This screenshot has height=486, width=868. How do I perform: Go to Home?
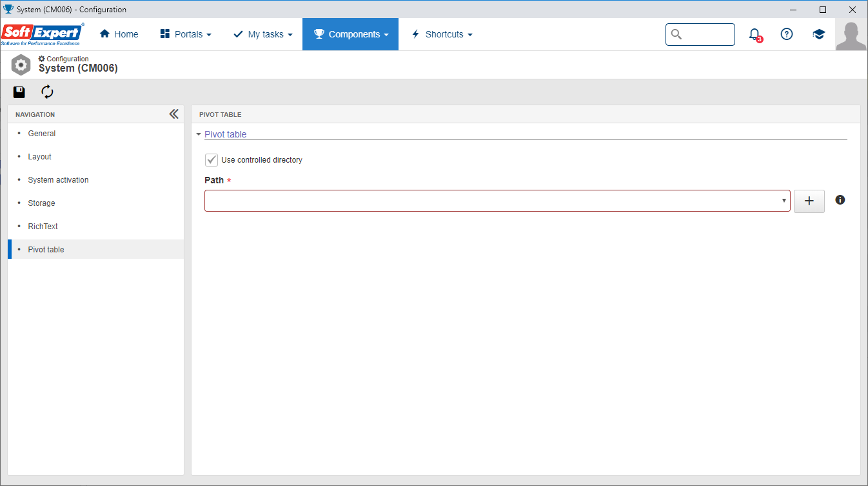pyautogui.click(x=119, y=34)
